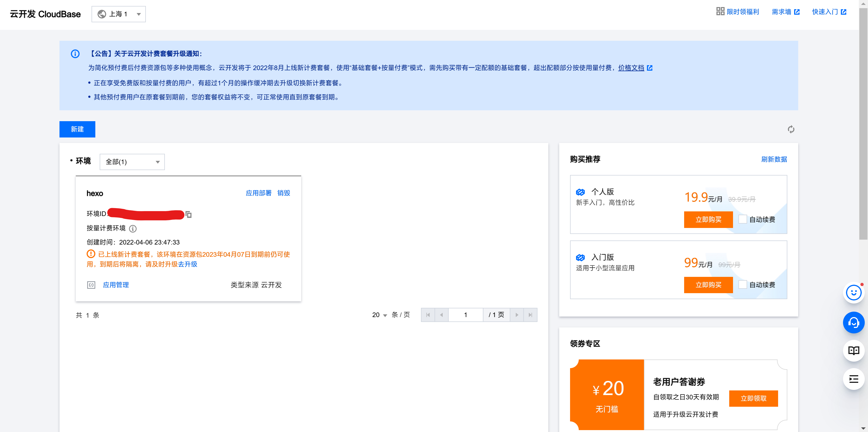Click the info icon next to 按量计费环境
The width and height of the screenshot is (868, 432).
point(133,229)
